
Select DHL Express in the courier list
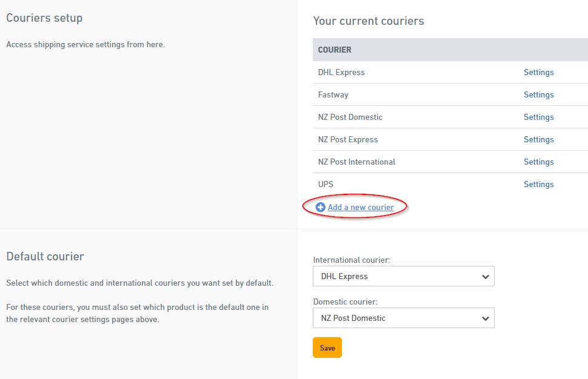340,72
